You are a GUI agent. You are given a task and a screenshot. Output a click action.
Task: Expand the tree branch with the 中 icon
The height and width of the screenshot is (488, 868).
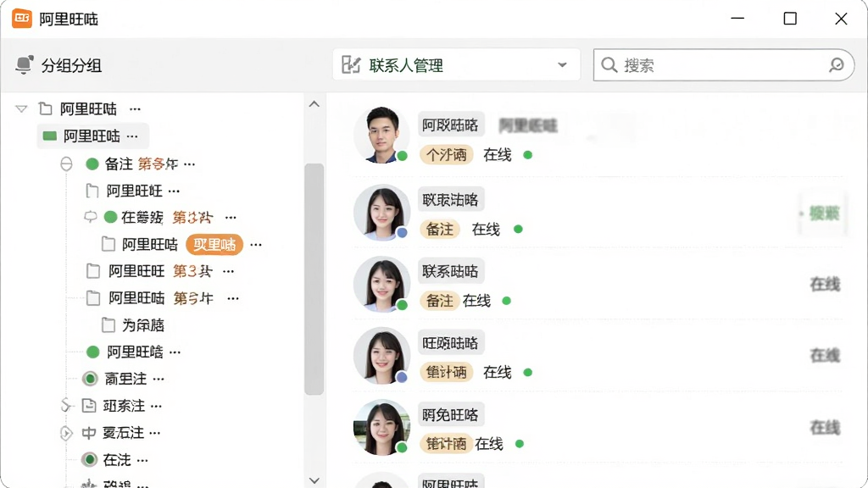point(66,433)
